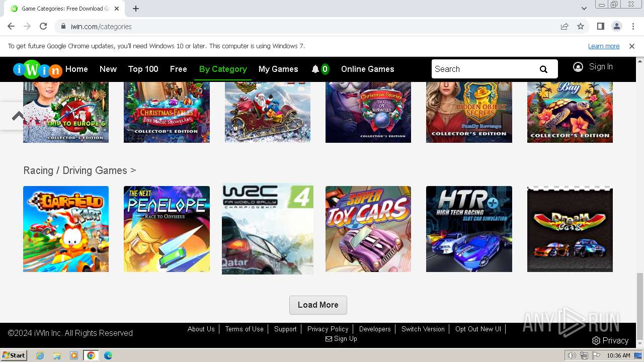Open the HTR High Tech Racing thumbnail
The height and width of the screenshot is (362, 644).
[469, 229]
